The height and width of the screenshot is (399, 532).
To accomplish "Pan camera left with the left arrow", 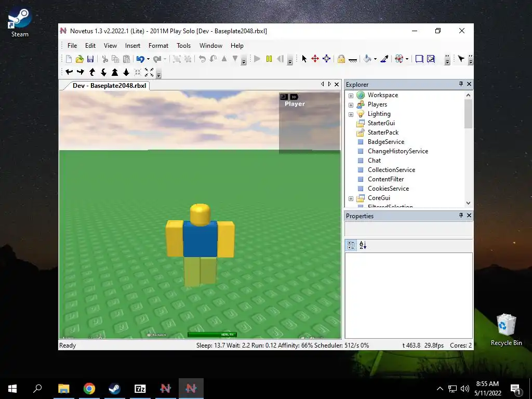I will [69, 72].
